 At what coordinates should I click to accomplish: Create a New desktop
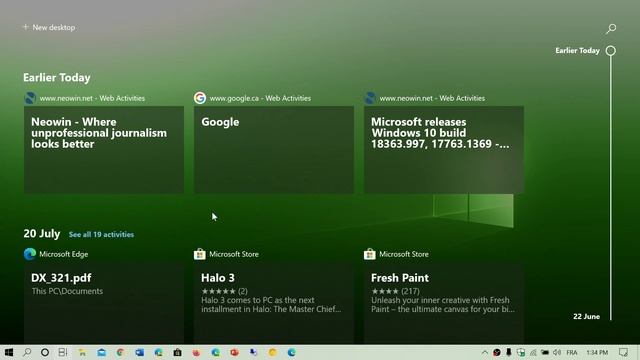[49, 27]
